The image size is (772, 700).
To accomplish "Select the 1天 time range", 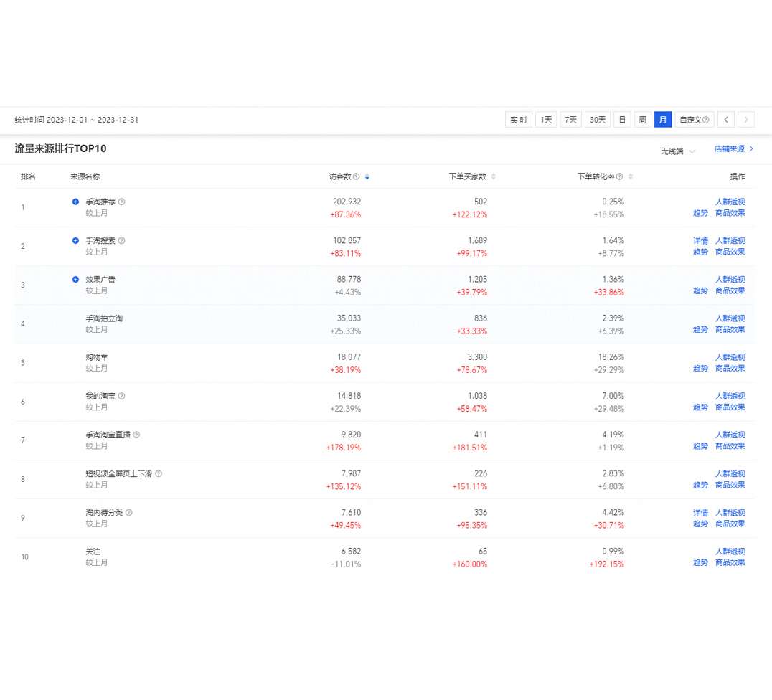I will click(x=546, y=120).
